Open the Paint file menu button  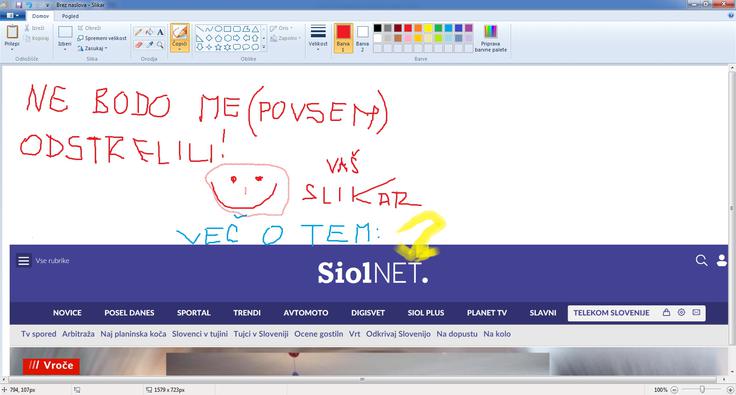point(13,15)
